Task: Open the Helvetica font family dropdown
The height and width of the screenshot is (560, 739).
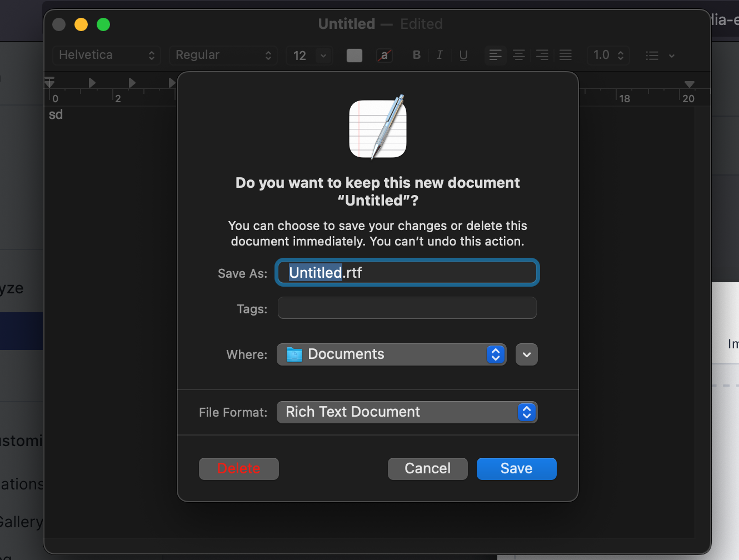Action: (x=106, y=55)
